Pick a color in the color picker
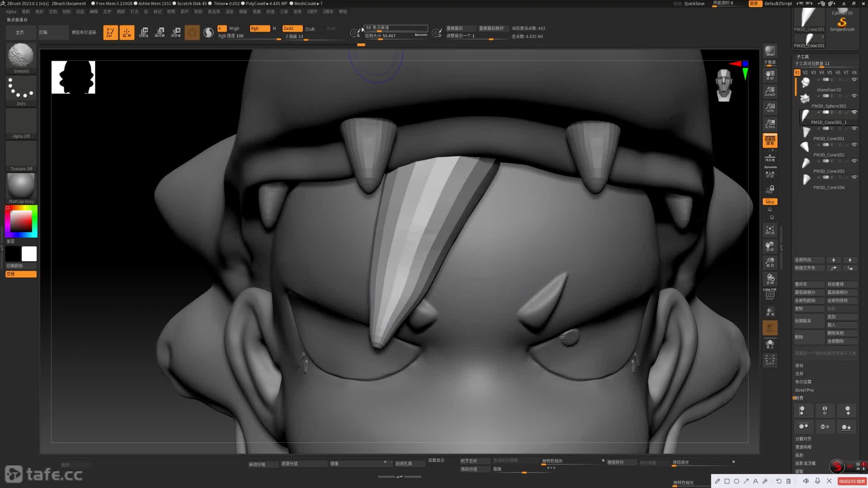Viewport: 868px width, 488px height. (x=21, y=221)
